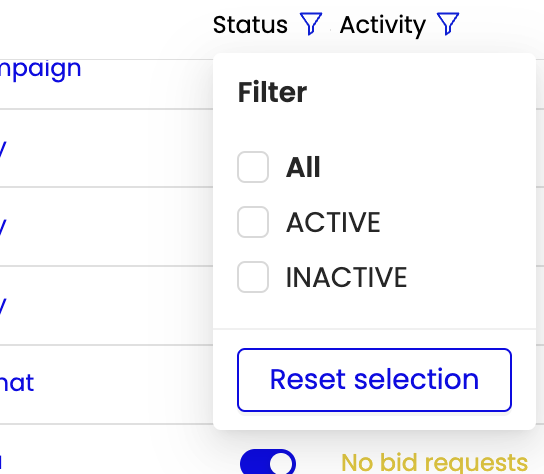Click the No bid requests activity label
544x474 pixels.
434,463
